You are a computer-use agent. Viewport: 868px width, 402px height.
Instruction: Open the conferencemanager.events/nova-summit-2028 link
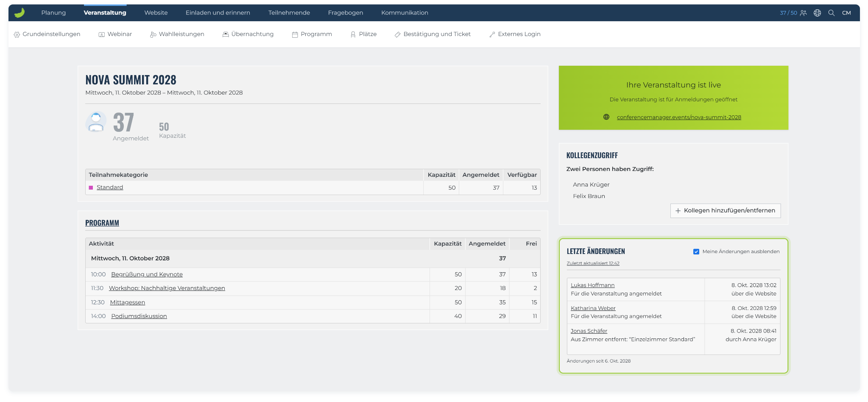pos(679,117)
